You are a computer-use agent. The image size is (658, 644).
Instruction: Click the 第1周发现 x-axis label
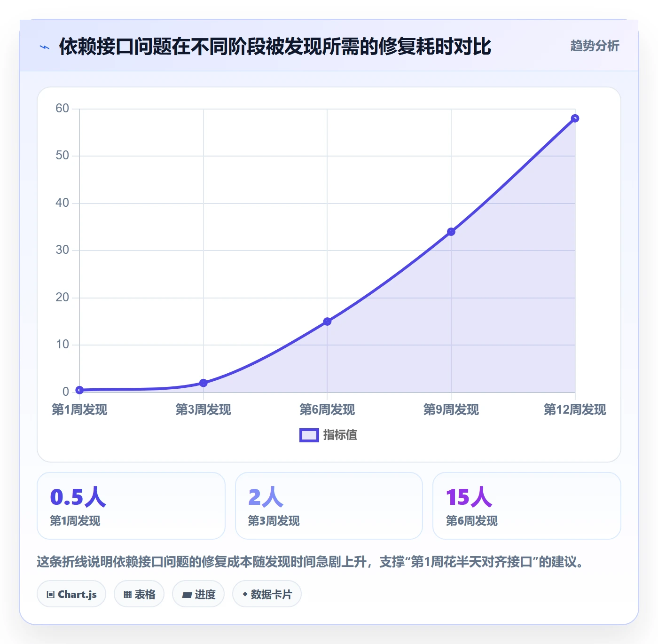(79, 410)
